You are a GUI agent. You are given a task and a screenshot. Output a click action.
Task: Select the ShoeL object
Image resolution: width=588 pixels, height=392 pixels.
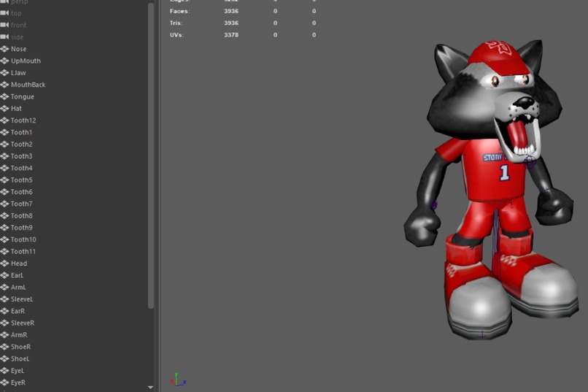pyautogui.click(x=20, y=358)
